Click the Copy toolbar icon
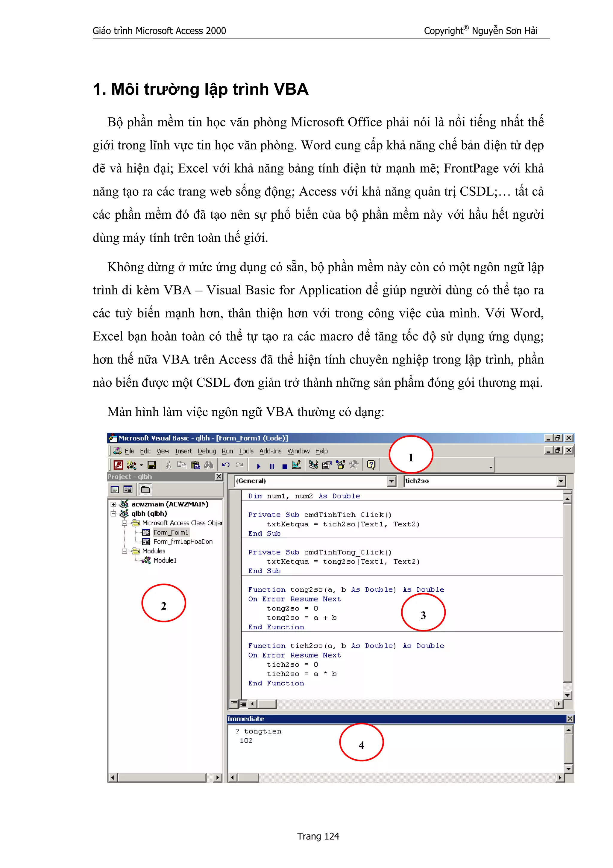 [x=182, y=465]
